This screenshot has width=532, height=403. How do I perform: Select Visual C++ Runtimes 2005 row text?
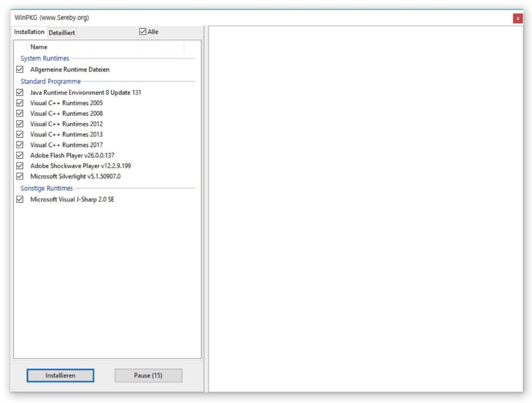pos(66,103)
